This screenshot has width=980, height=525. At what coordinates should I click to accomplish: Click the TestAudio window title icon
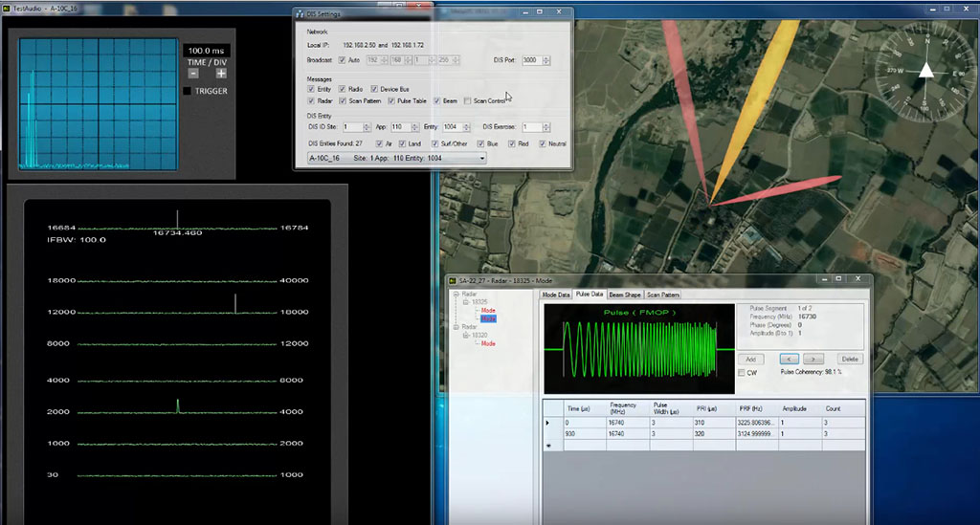(x=7, y=8)
